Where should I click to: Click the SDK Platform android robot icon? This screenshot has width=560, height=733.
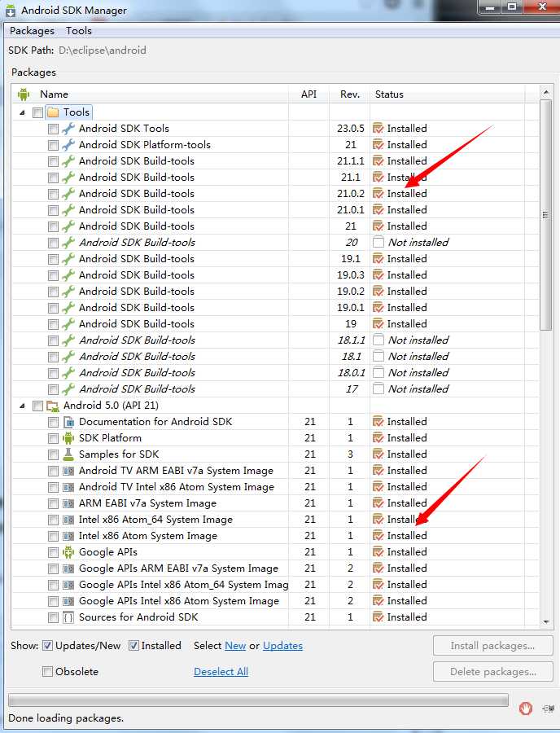tap(68, 438)
